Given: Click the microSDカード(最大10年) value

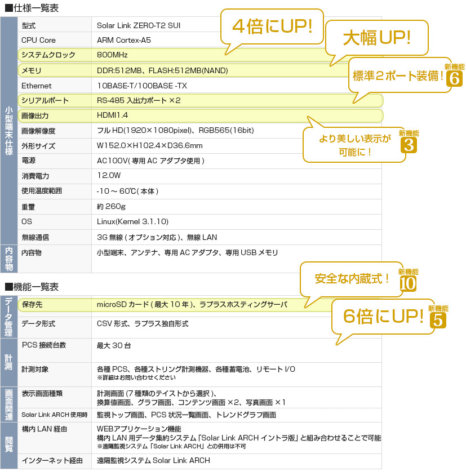Looking at the screenshot, I should [x=192, y=305].
